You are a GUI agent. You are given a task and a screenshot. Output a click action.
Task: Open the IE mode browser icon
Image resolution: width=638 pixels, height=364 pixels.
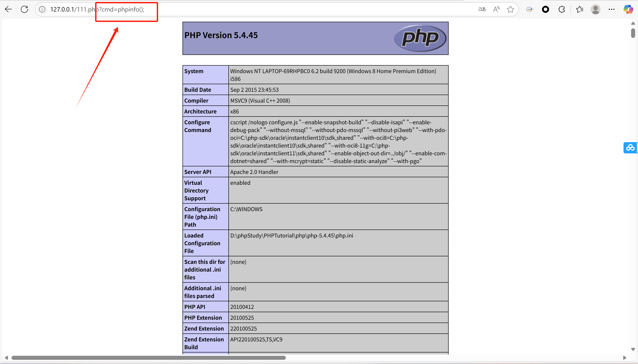point(529,10)
